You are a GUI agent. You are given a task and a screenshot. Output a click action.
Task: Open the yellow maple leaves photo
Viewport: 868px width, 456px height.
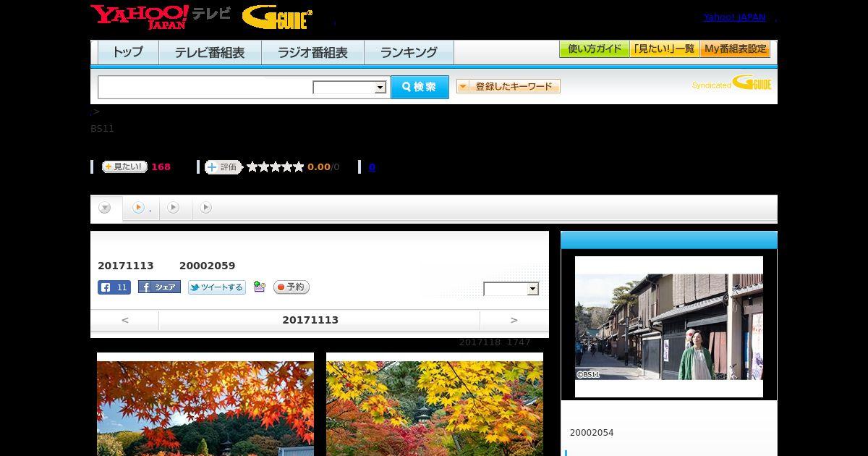click(x=435, y=404)
